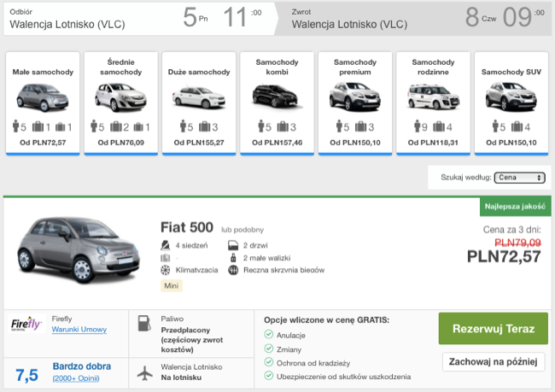The image size is (555, 392).
Task: Click the passenger icon in Samochody rodzinne card
Action: (x=417, y=126)
